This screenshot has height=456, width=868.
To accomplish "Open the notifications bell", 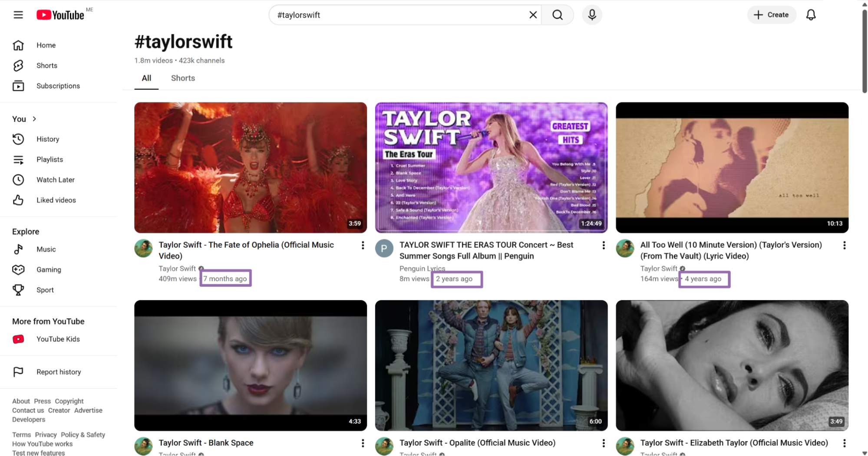I will [x=811, y=15].
